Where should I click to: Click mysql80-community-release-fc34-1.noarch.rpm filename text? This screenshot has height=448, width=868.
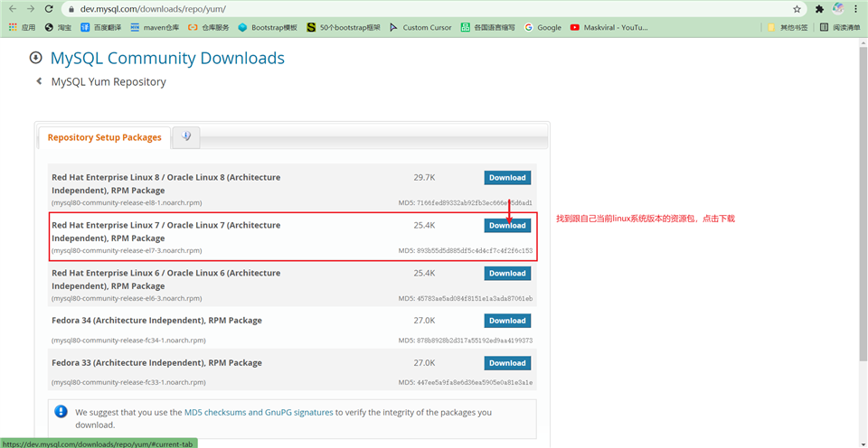click(128, 341)
